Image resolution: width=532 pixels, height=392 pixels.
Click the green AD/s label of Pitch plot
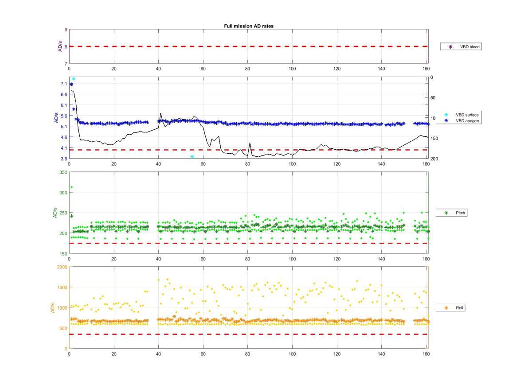(55, 213)
